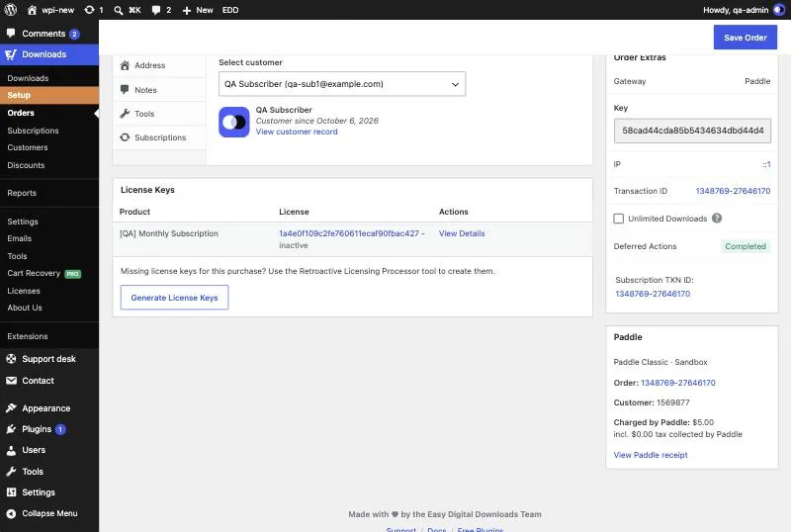Open admin bar search icon
The height and width of the screenshot is (532, 791).
[x=119, y=10]
